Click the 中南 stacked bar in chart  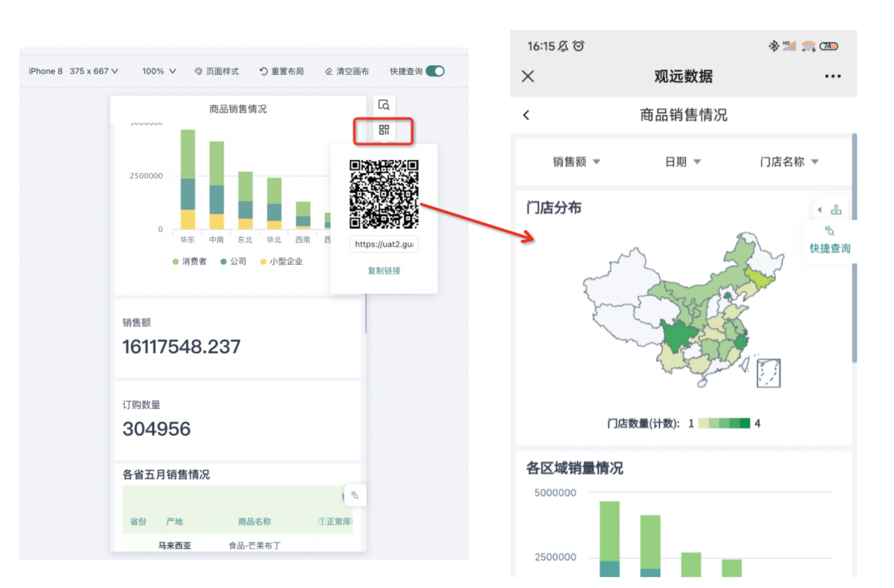tap(216, 185)
